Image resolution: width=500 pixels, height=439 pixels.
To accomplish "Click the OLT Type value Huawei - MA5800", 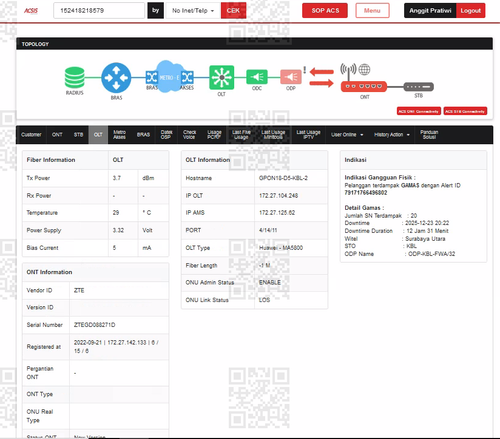I will pyautogui.click(x=281, y=248).
